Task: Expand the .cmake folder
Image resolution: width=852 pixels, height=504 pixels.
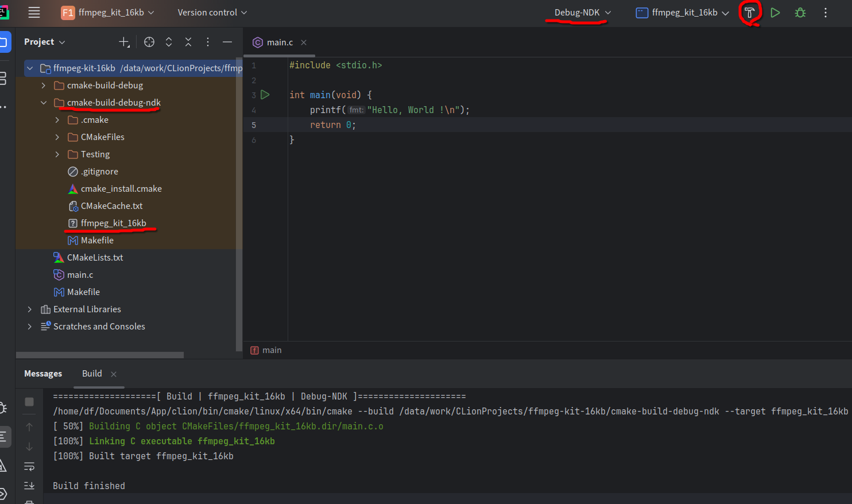Action: (x=57, y=120)
